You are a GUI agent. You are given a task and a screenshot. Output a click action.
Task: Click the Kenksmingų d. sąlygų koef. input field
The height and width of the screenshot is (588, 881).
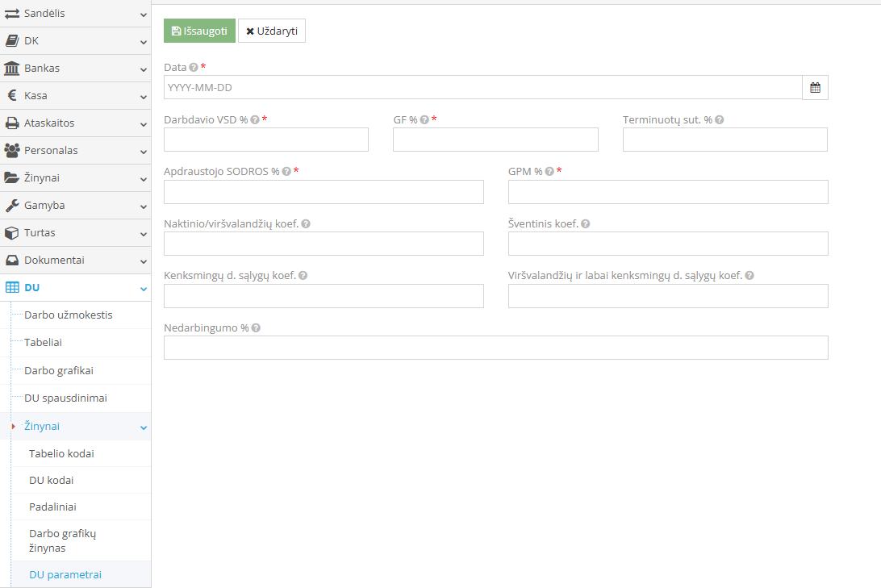click(x=324, y=296)
